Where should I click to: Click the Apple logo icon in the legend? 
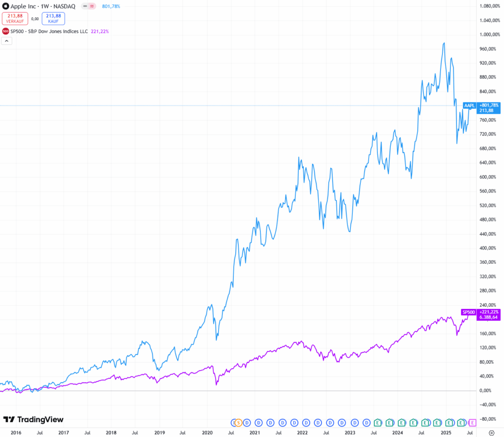(x=5, y=6)
